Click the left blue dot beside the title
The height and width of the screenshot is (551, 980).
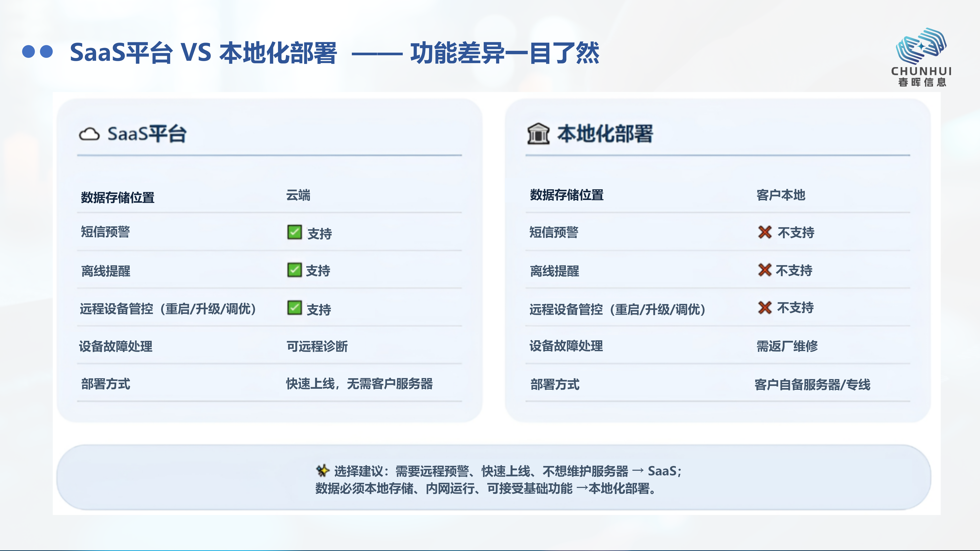pos(29,52)
